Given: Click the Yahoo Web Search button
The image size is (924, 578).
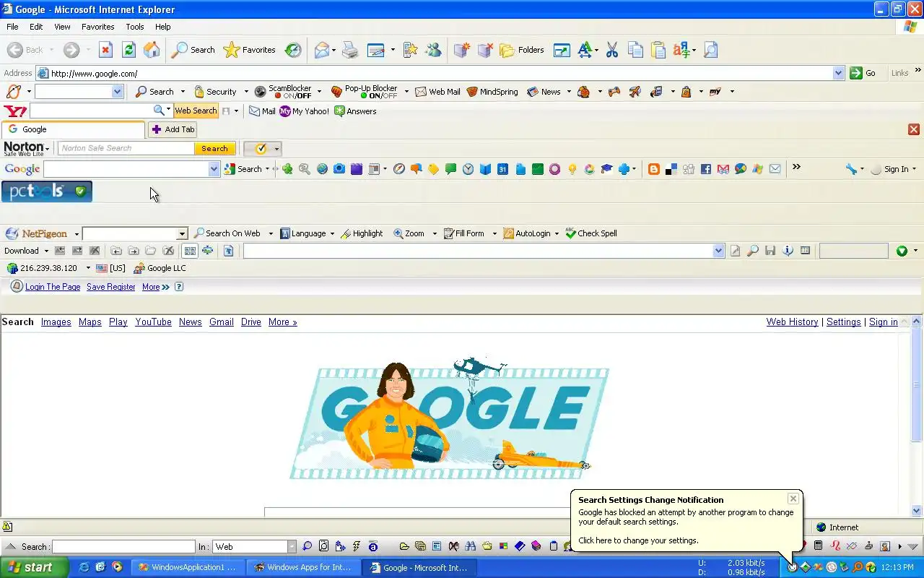Looking at the screenshot, I should [x=196, y=111].
